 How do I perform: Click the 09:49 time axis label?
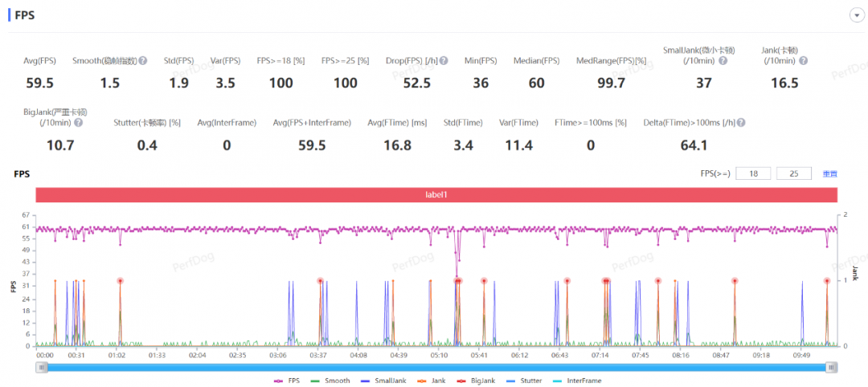click(x=801, y=355)
